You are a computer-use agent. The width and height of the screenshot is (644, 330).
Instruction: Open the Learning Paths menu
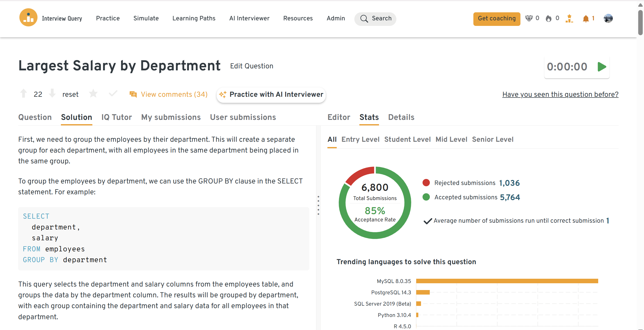point(194,18)
